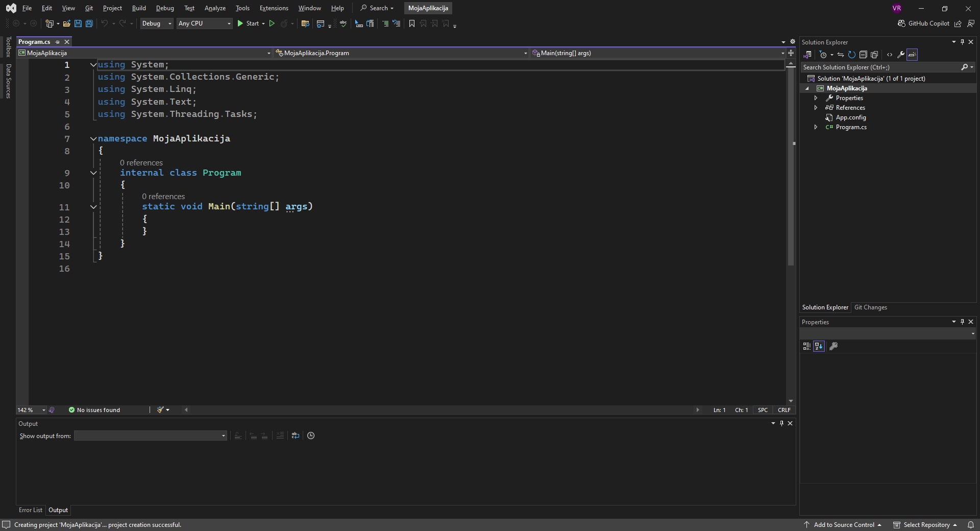Click the Property Pages wrench icon
980x531 pixels.
pos(834,346)
